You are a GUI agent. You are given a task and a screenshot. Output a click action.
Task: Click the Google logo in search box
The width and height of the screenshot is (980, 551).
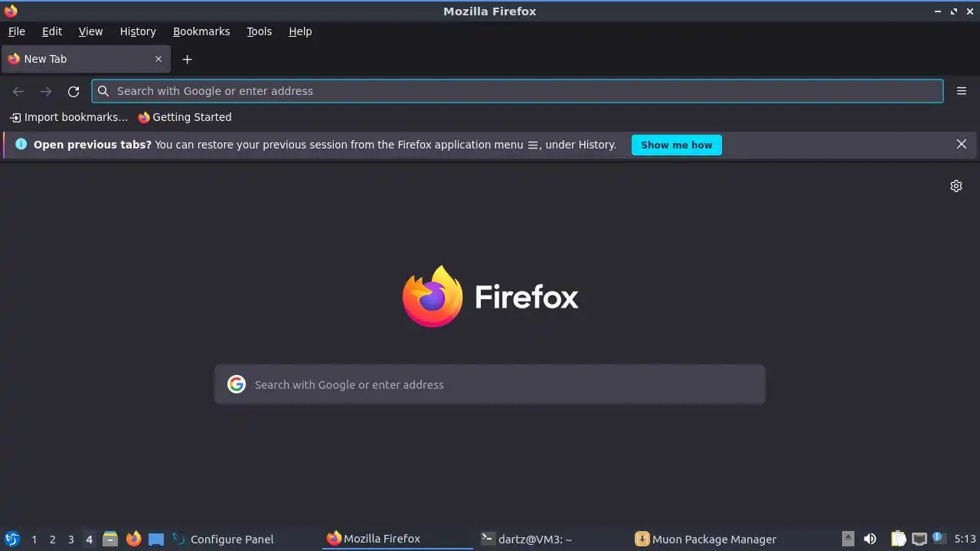coord(237,384)
